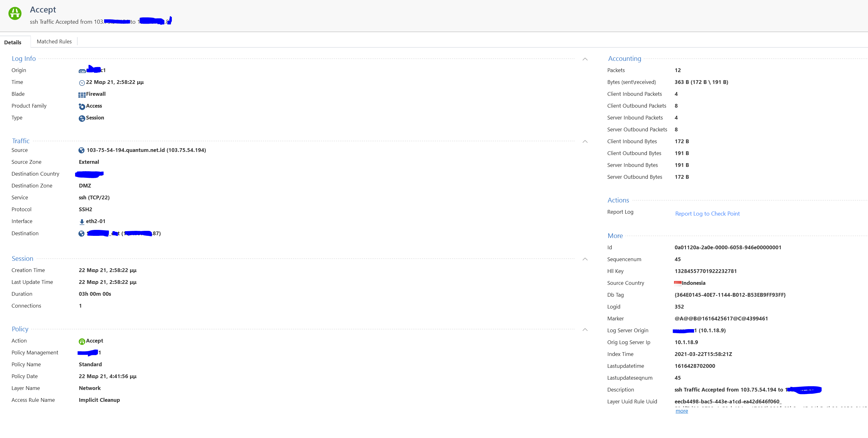Image resolution: width=868 pixels, height=438 pixels.
Task: Collapse the Session section chevron
Action: point(585,259)
